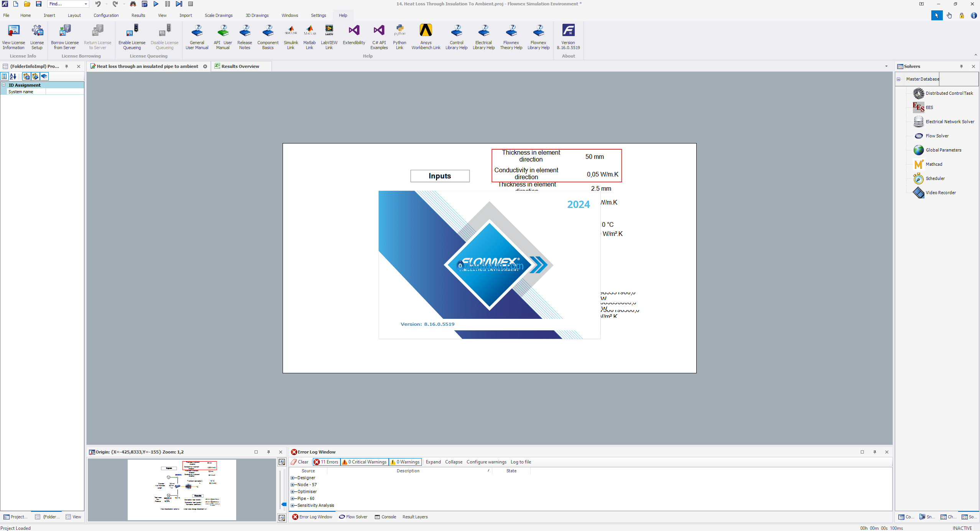The height and width of the screenshot is (531, 980).
Task: Open the Python Link help
Action: [400, 37]
